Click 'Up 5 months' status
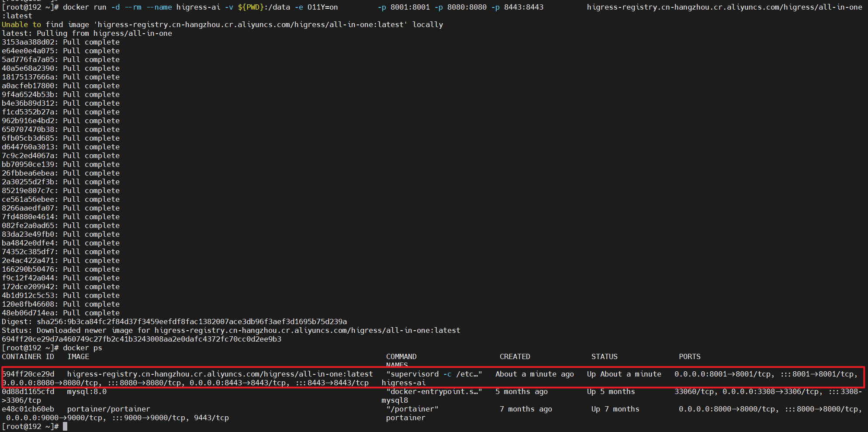 pos(611,391)
